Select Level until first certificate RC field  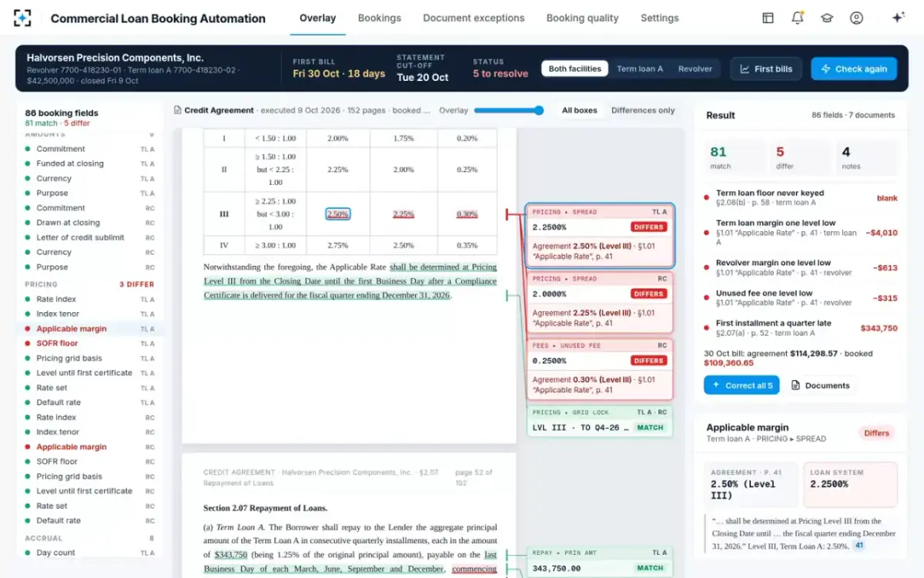click(x=90, y=491)
